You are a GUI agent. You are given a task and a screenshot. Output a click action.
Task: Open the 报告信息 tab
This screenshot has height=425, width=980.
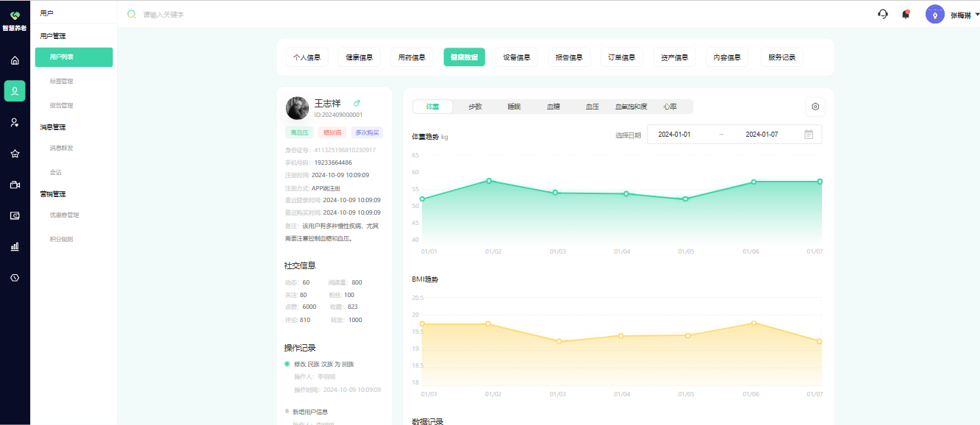click(x=569, y=57)
